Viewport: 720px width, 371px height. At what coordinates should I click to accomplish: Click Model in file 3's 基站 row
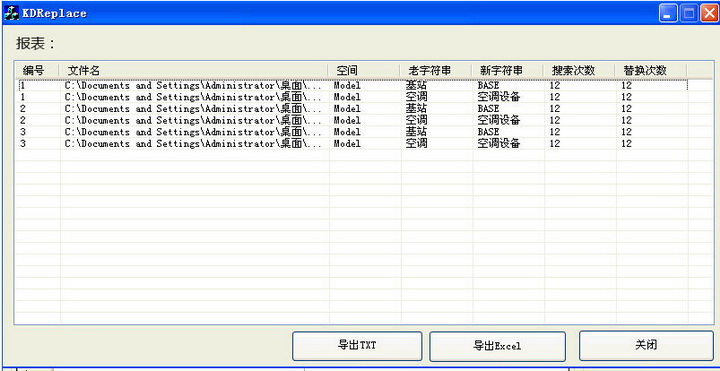[347, 132]
